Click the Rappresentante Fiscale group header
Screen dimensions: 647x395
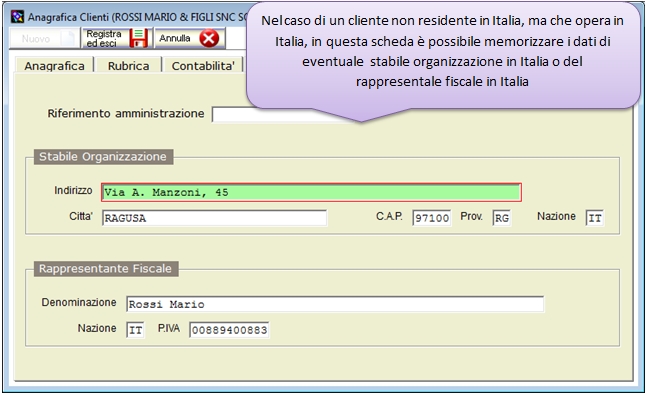click(106, 269)
